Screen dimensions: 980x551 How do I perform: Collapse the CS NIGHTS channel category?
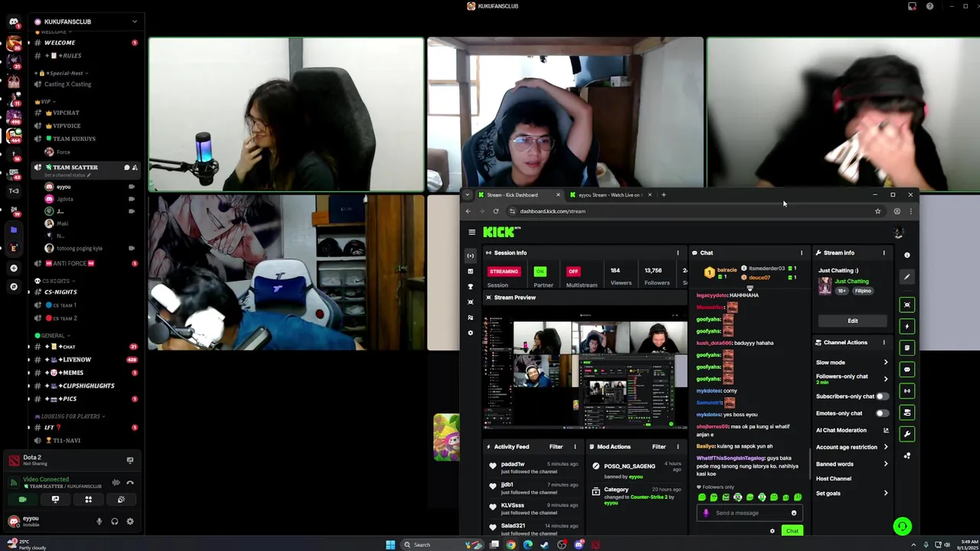(55, 281)
